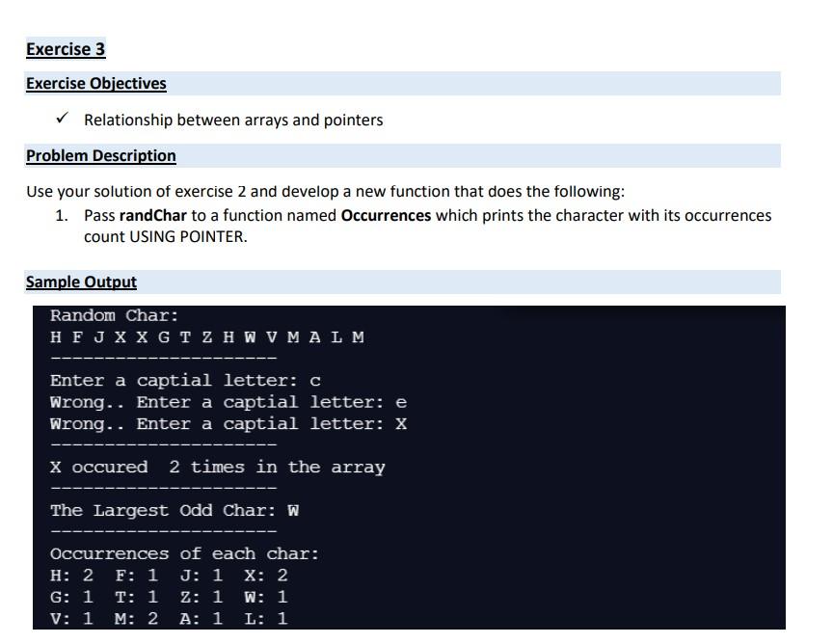Click 'The Largest Odd Char: W' line
The width and height of the screenshot is (833, 644).
[175, 511]
